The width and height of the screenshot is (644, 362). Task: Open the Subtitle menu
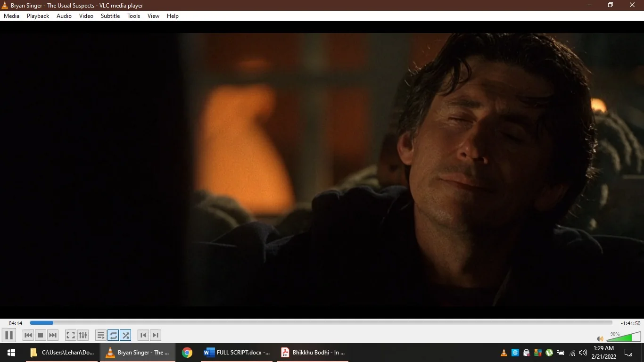(x=110, y=16)
